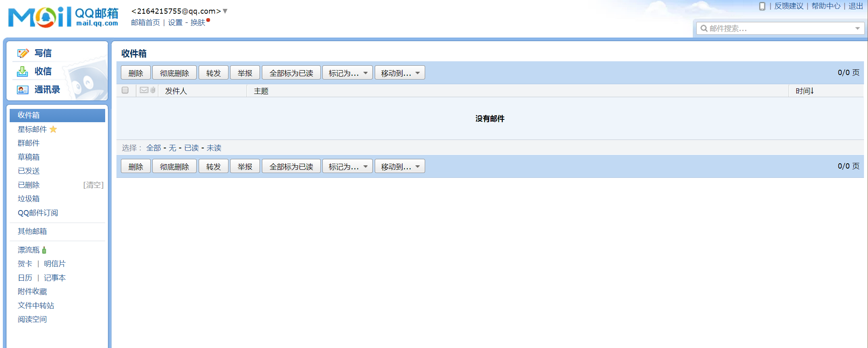Click the receive mail inbox icon
Viewport: 868px width, 348px height.
[x=23, y=71]
